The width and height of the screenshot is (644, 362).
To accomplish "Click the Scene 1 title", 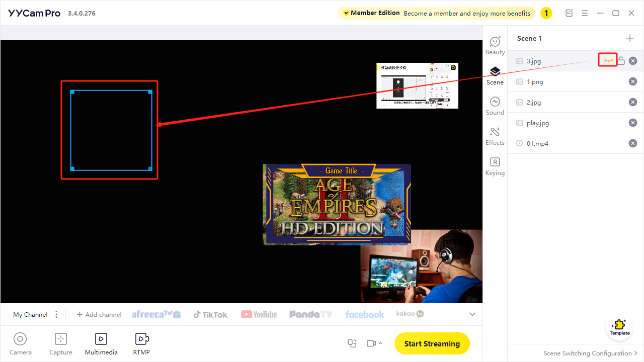I will click(x=529, y=38).
